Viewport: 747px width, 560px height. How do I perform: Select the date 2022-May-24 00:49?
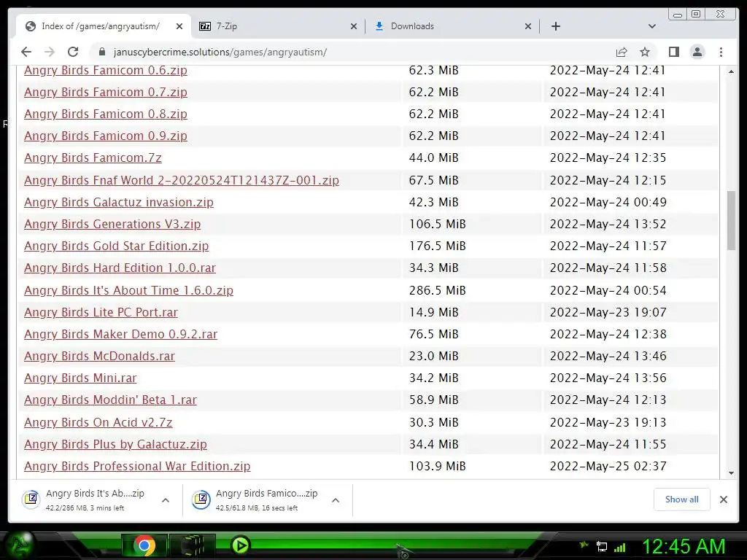(608, 203)
